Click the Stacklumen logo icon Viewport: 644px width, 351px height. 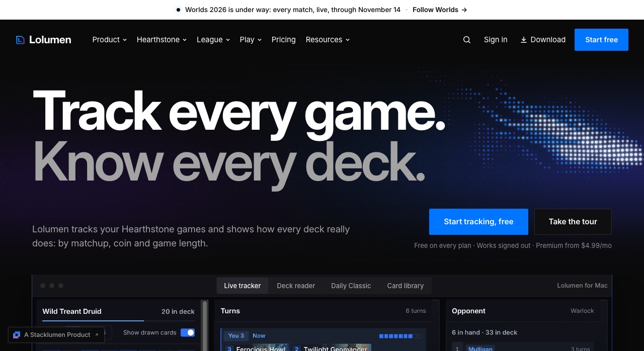click(17, 335)
